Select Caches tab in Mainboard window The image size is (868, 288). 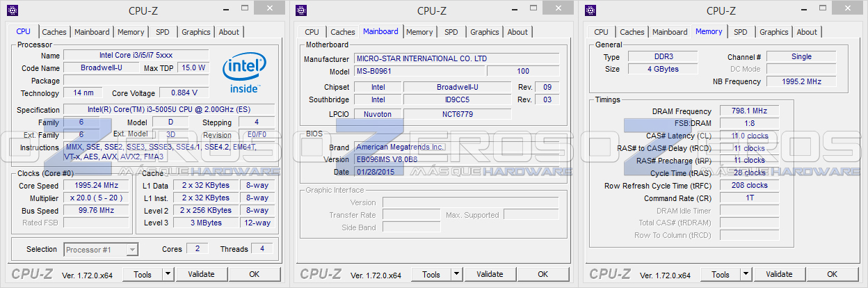tap(343, 32)
